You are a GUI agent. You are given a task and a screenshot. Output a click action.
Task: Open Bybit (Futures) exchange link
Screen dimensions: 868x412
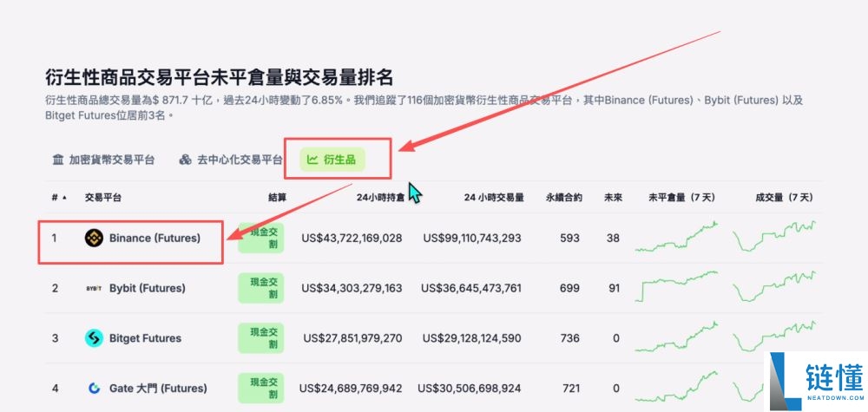coord(148,288)
